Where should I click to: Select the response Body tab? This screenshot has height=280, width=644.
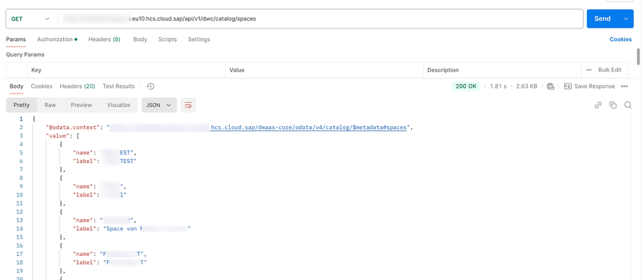coord(16,86)
